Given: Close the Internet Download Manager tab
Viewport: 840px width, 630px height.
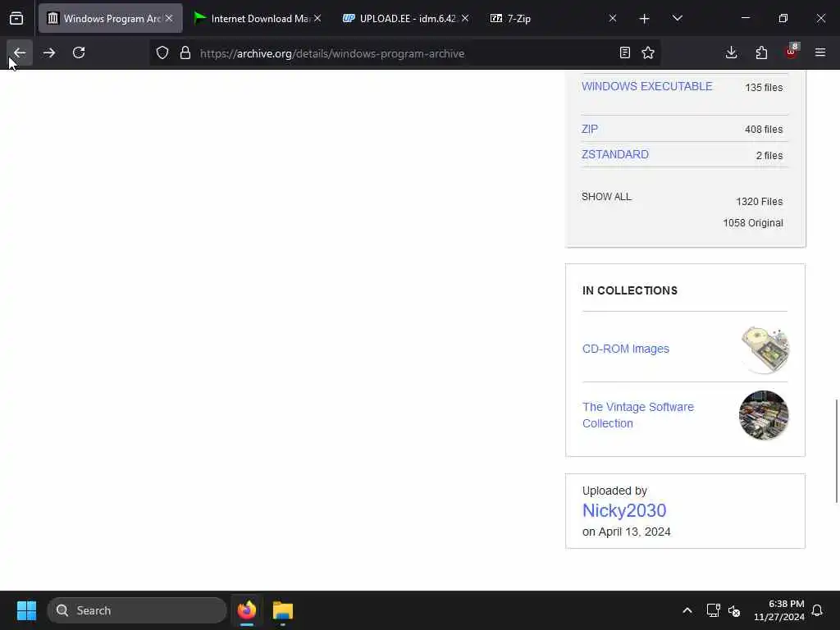Looking at the screenshot, I should [317, 18].
